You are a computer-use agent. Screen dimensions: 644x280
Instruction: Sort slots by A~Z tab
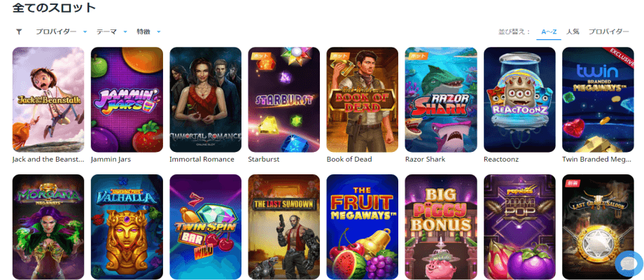(x=549, y=31)
